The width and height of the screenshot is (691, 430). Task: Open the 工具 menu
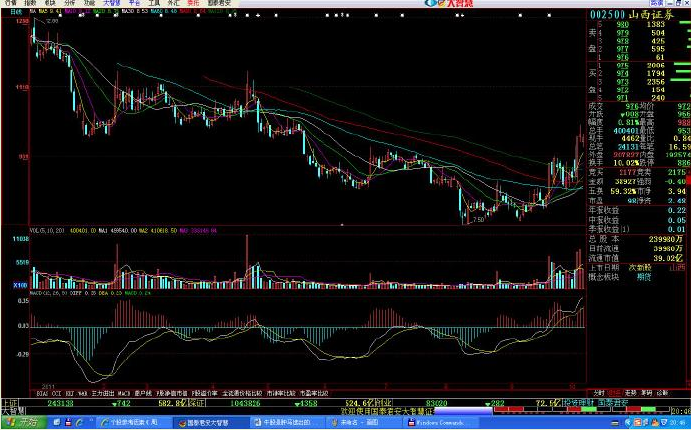point(153,3)
